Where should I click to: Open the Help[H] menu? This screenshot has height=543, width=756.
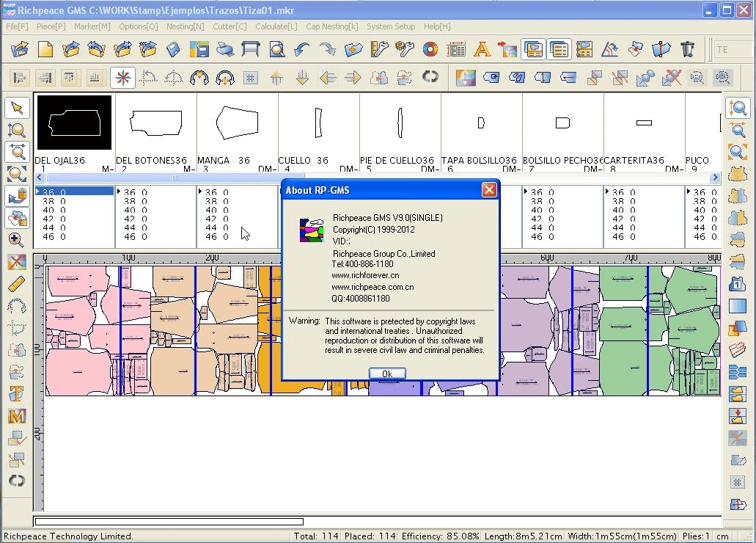tap(437, 26)
